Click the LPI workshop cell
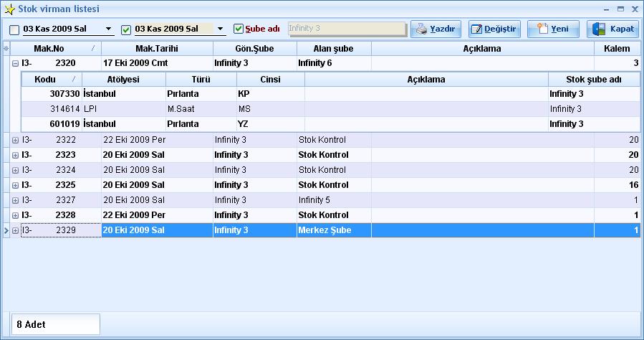Viewport: 644px width, 340px height. tap(124, 109)
